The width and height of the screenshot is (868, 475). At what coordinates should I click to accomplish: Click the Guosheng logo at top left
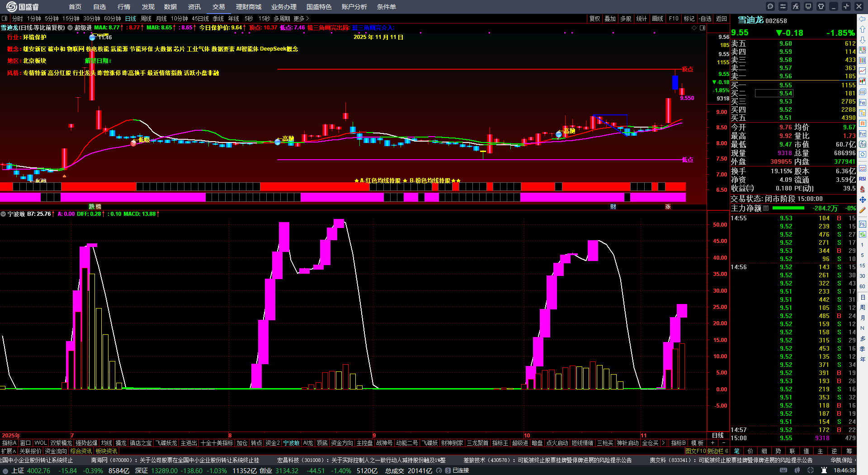click(x=22, y=7)
